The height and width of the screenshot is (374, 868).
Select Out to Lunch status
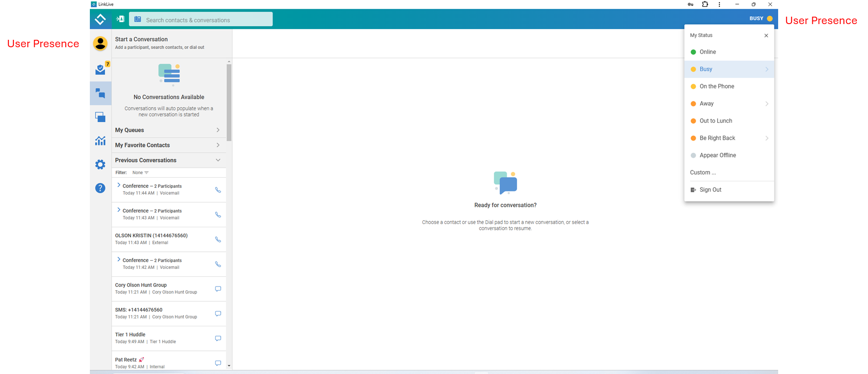[716, 121]
